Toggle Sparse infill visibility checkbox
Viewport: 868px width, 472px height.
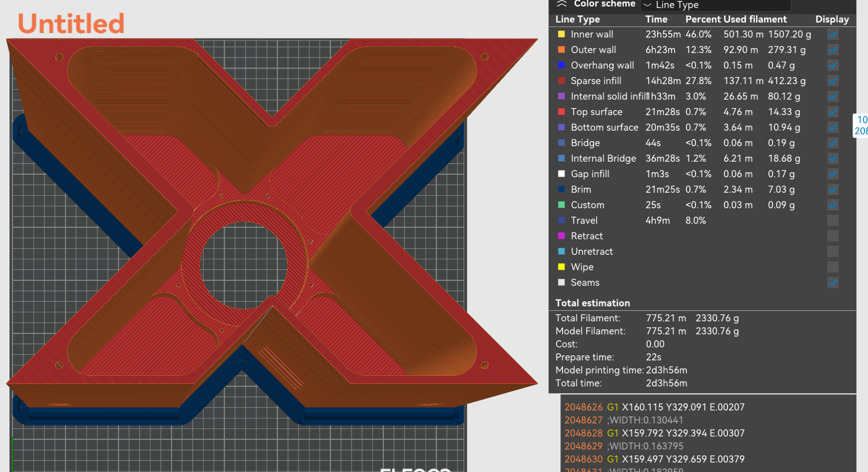click(x=832, y=81)
